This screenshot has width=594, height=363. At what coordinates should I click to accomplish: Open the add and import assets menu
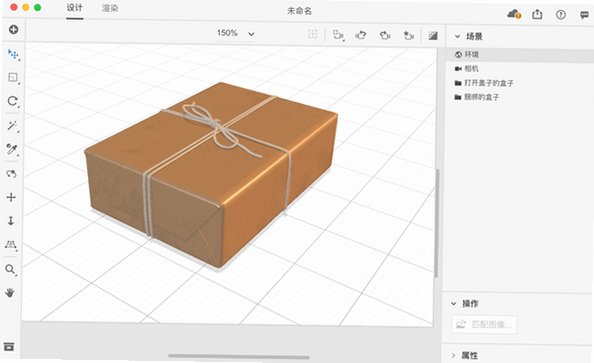[13, 30]
